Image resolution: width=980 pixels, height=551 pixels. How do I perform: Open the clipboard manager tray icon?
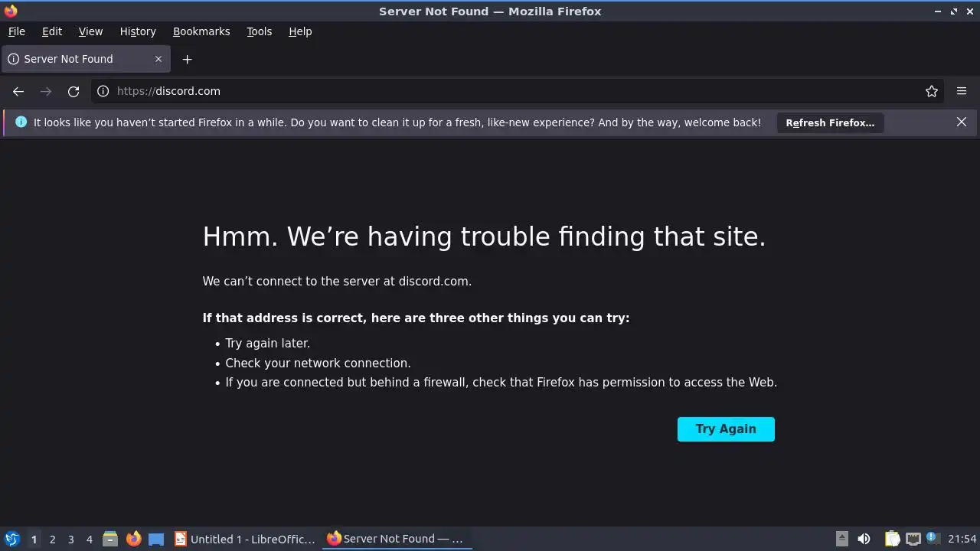click(x=892, y=539)
